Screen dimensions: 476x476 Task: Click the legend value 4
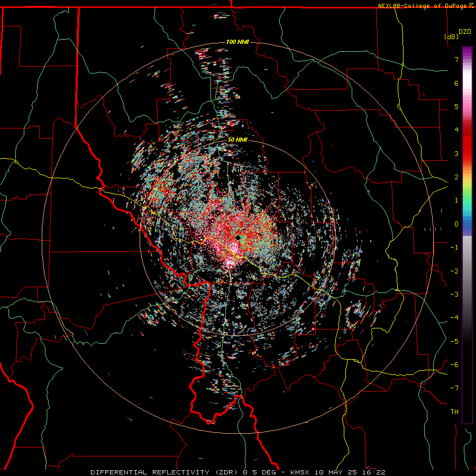point(456,130)
